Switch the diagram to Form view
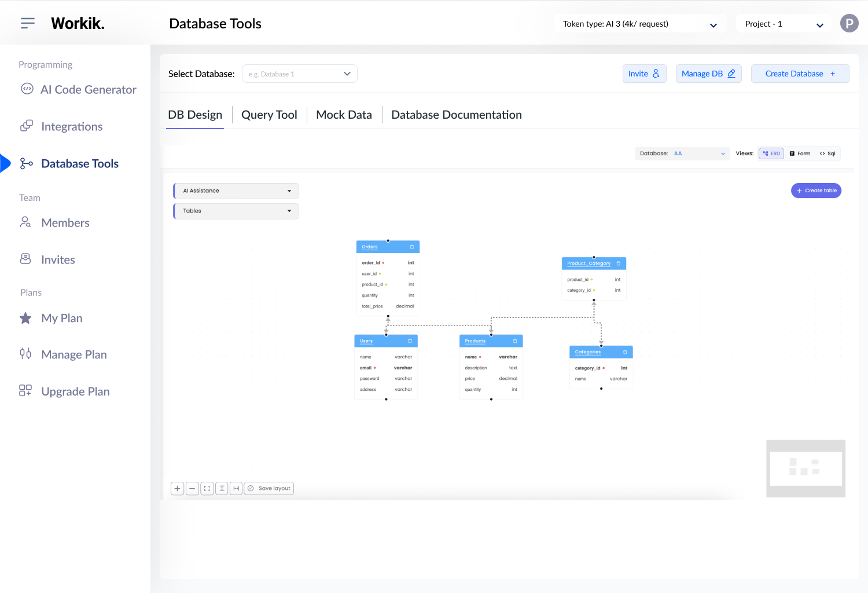Viewport: 868px width, 593px height. click(800, 153)
